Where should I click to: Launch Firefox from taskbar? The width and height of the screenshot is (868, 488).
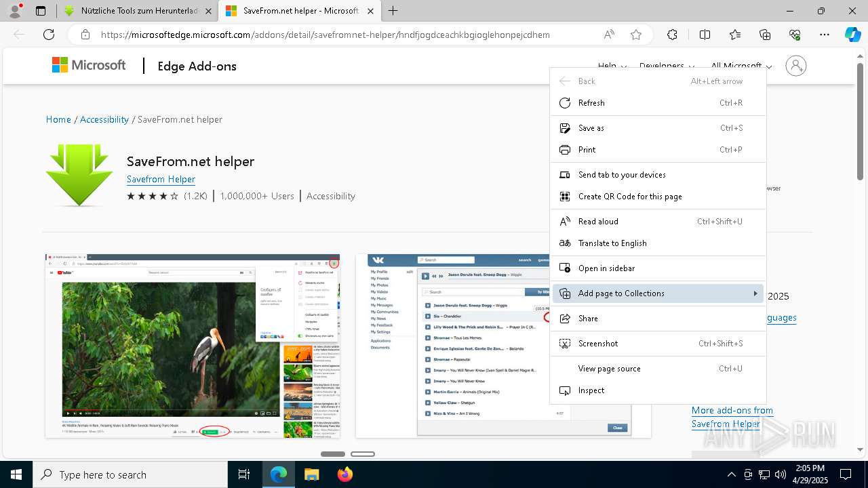pyautogui.click(x=345, y=474)
